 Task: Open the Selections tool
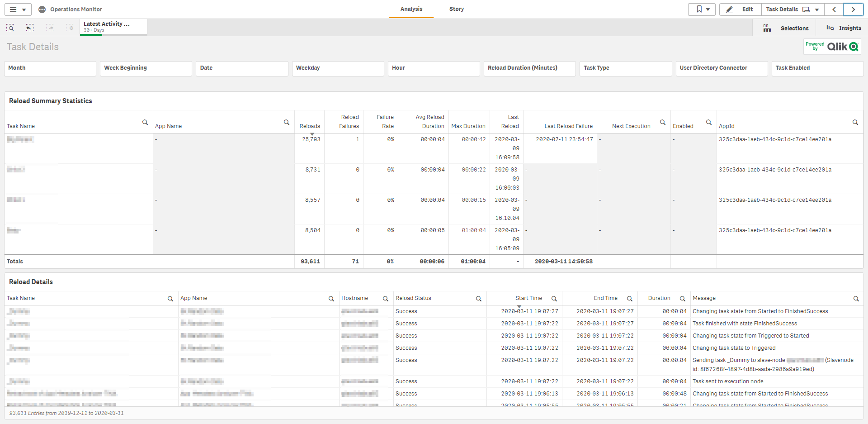click(787, 28)
